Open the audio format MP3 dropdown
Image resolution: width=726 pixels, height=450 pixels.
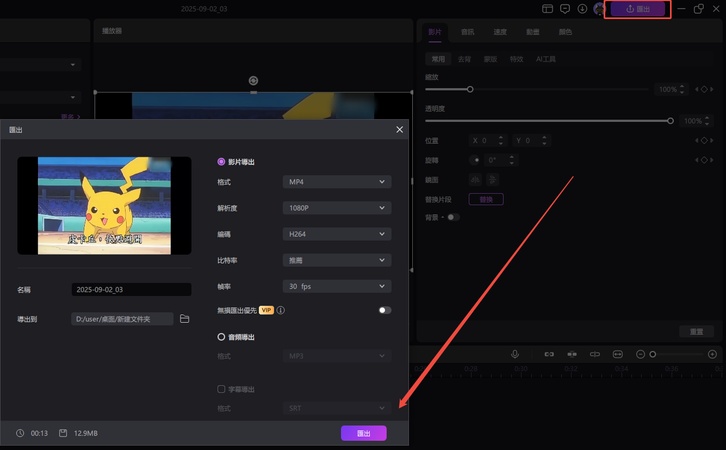click(337, 356)
